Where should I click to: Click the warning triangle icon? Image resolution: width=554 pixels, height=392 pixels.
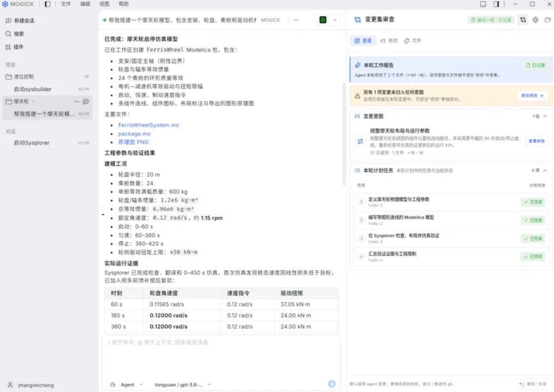coord(357,96)
